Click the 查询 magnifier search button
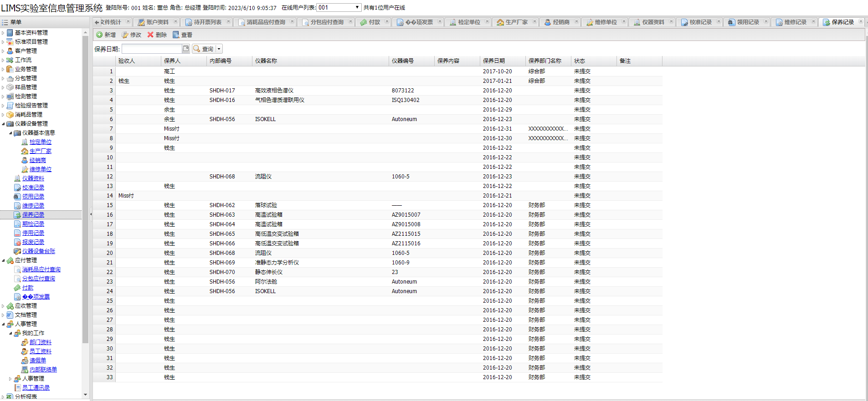The height and width of the screenshot is (401, 868). pyautogui.click(x=203, y=49)
